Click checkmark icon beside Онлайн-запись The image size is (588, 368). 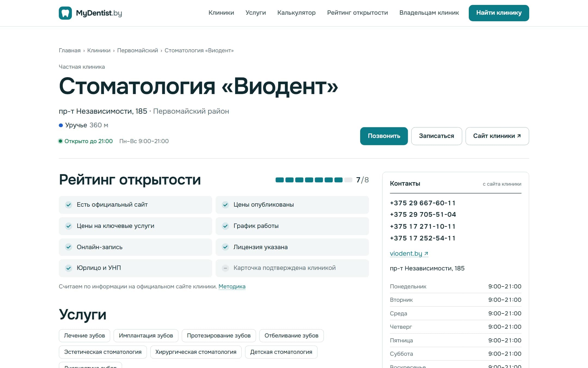pos(69,247)
